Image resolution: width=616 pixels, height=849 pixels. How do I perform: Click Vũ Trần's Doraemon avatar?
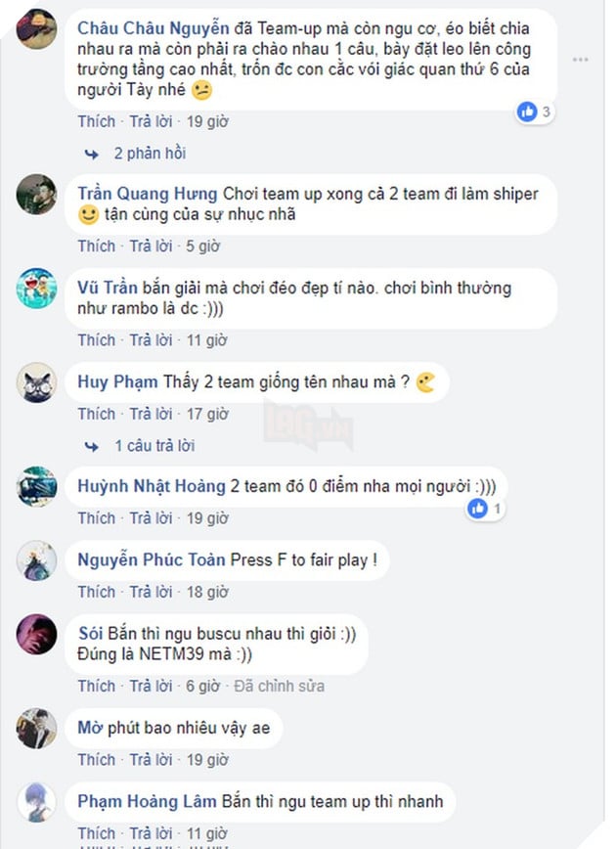(36, 288)
